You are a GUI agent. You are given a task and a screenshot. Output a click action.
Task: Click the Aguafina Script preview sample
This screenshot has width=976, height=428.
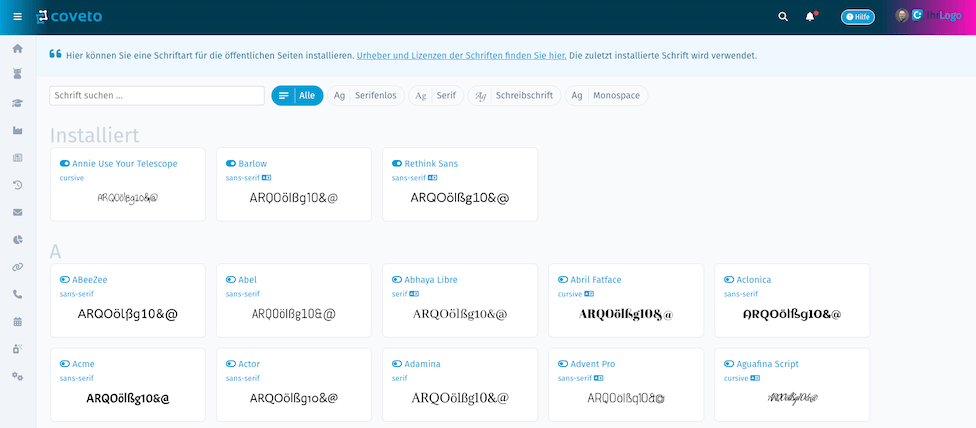(x=792, y=398)
